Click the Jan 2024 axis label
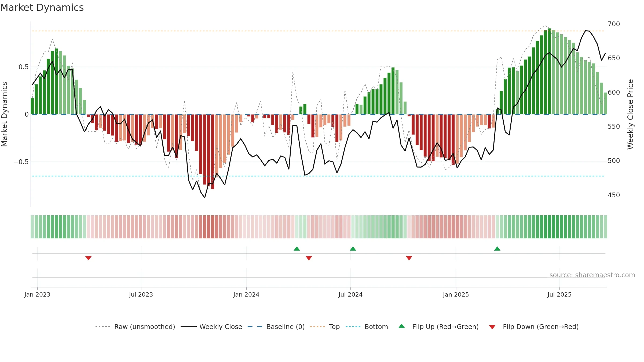This screenshot has width=644, height=362. (x=246, y=294)
